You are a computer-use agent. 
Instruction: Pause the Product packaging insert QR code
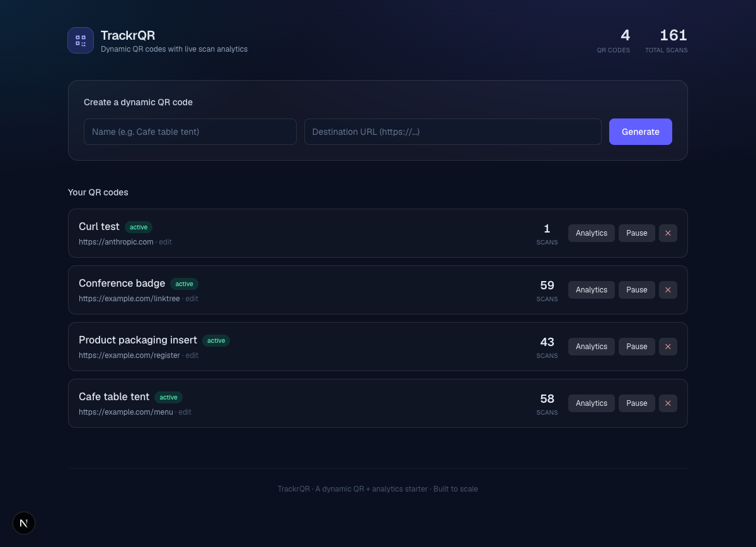click(637, 347)
